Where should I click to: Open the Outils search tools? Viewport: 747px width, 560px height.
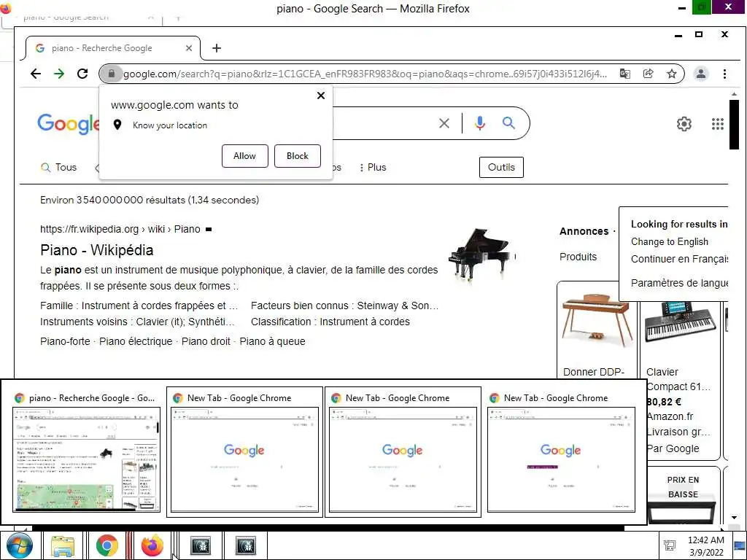(x=501, y=167)
